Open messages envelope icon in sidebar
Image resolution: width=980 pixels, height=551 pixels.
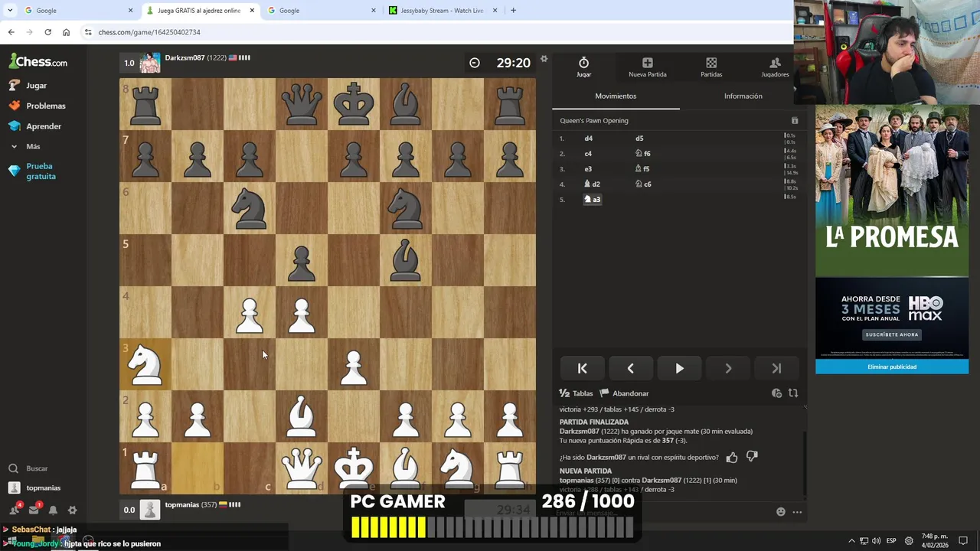coord(34,510)
